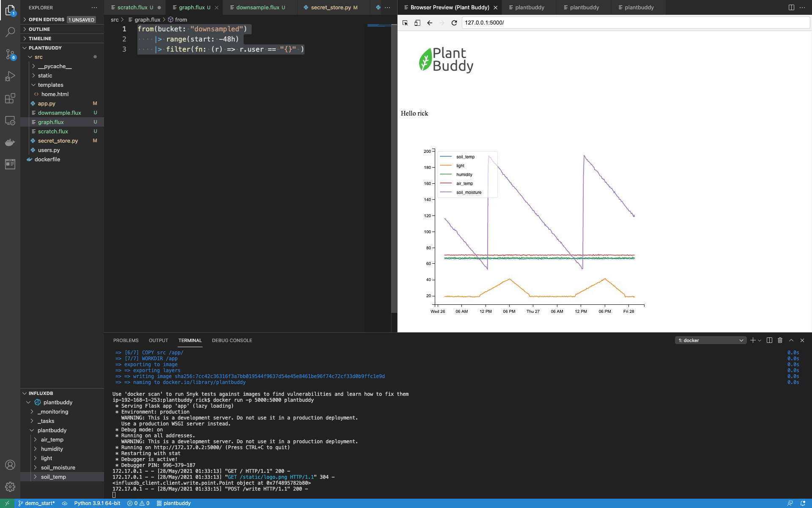Open the terminal selector dropdown showing 1: docker
812x508 pixels.
[x=710, y=340]
